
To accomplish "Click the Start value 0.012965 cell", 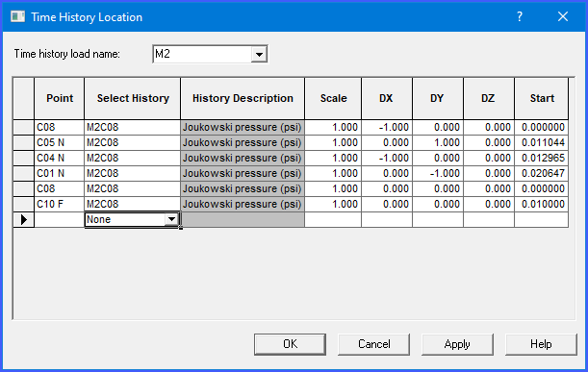I will (x=542, y=158).
